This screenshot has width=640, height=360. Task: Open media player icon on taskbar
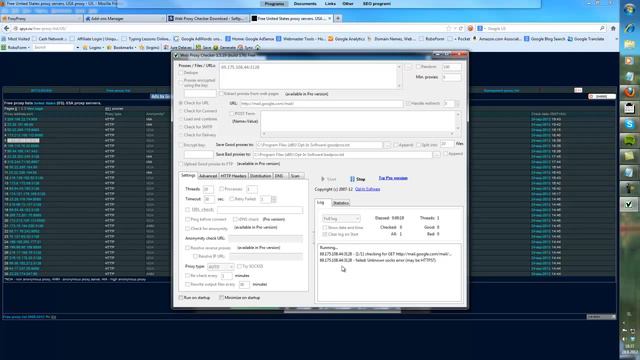point(629,60)
